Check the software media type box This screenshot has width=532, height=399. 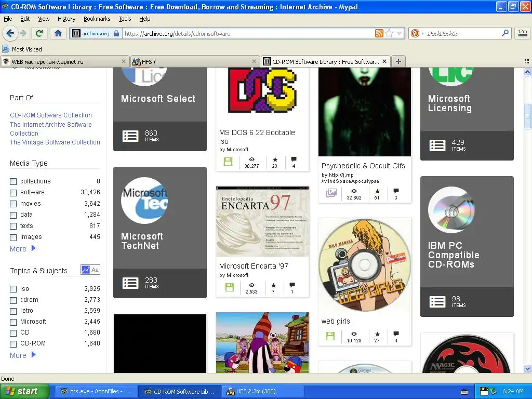[13, 193]
